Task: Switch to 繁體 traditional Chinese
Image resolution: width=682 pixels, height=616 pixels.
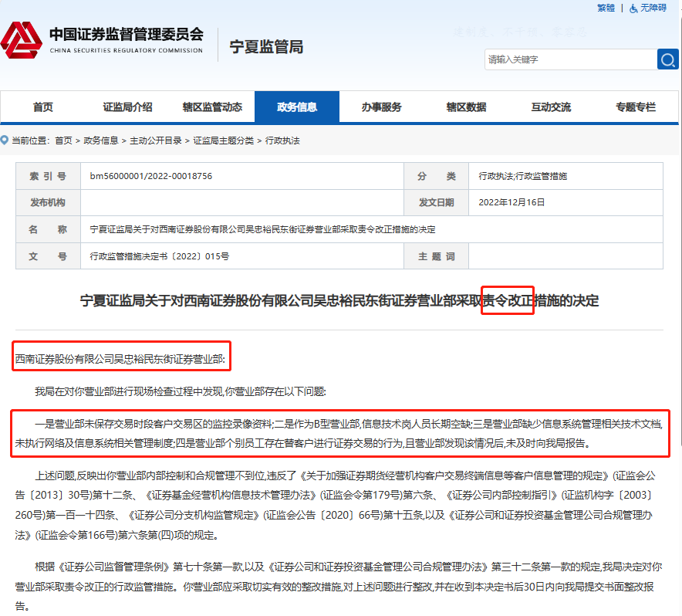Action: tap(606, 8)
